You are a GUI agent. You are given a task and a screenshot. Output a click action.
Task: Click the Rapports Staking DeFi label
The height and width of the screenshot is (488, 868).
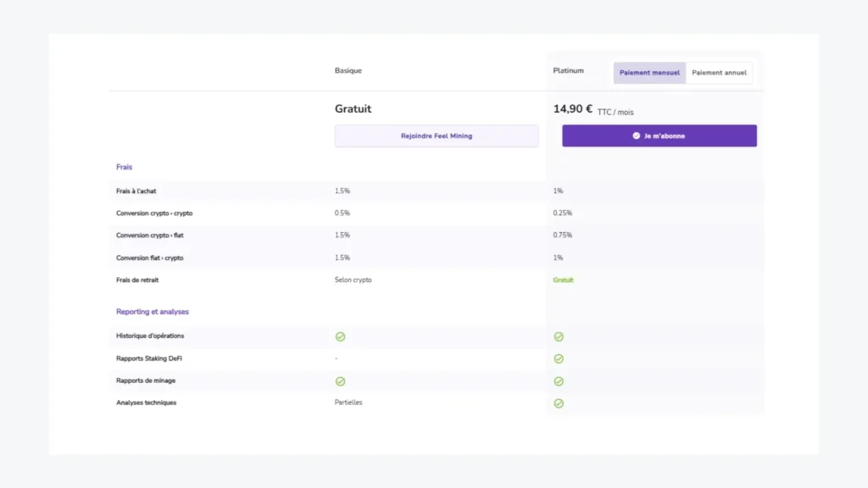(149, 358)
